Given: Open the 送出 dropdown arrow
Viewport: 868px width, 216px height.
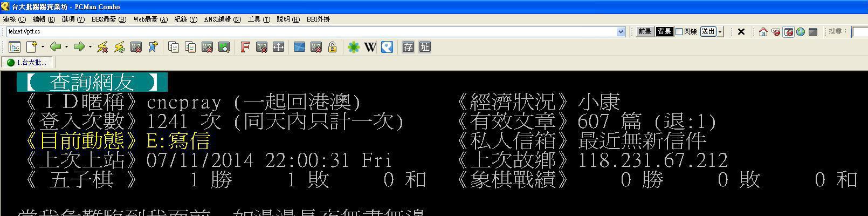Looking at the screenshot, I should [720, 32].
